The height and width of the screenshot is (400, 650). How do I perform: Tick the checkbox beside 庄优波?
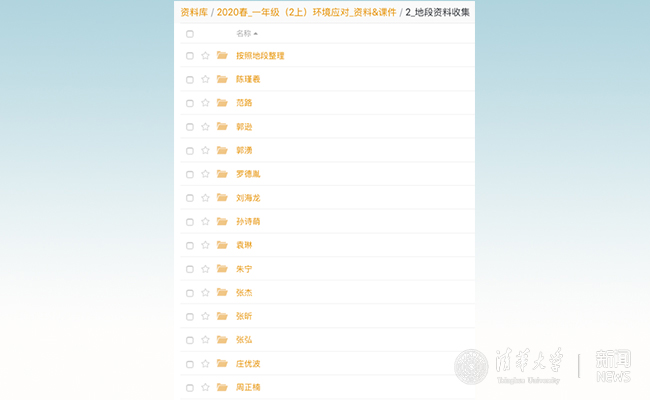(x=190, y=364)
